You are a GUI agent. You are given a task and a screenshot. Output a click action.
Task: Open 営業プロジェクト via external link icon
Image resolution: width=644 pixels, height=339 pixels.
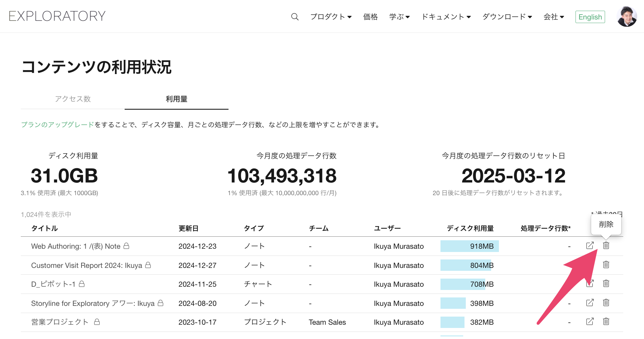(x=590, y=321)
